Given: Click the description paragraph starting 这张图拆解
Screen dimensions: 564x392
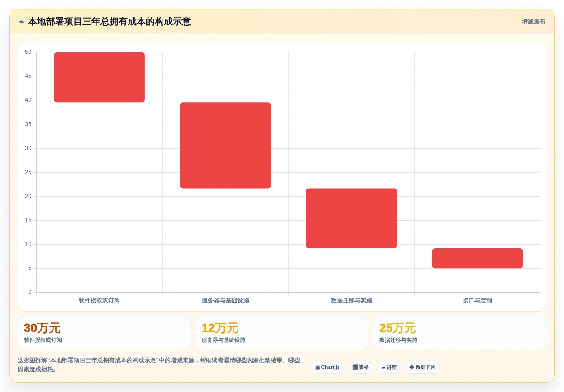Looking at the screenshot, I should pos(159,365).
